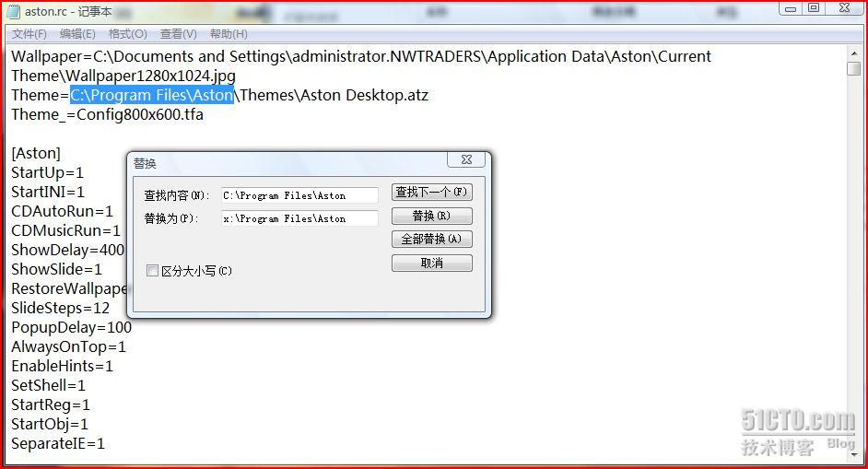Click the 'CDMusicRun=1' line
The height and width of the screenshot is (469, 868).
coord(65,231)
